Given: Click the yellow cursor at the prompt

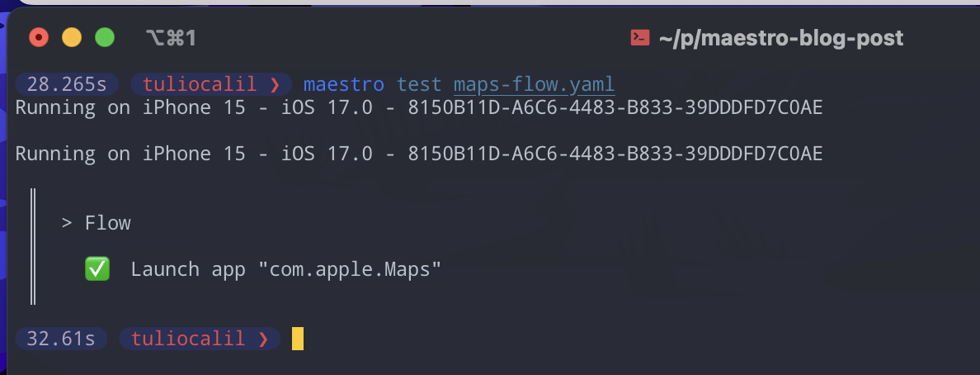Looking at the screenshot, I should (x=298, y=339).
